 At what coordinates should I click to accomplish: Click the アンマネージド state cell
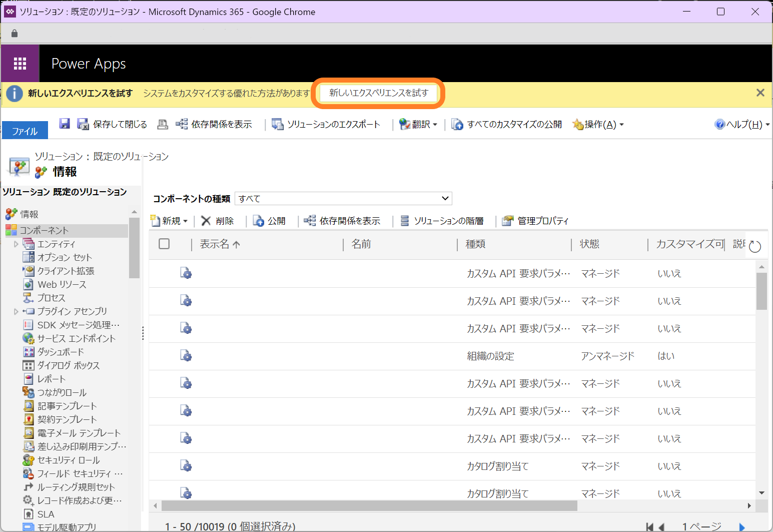click(x=607, y=356)
